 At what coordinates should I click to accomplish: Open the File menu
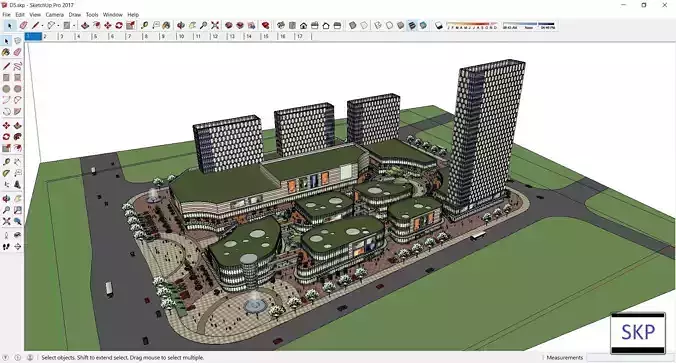(6, 15)
